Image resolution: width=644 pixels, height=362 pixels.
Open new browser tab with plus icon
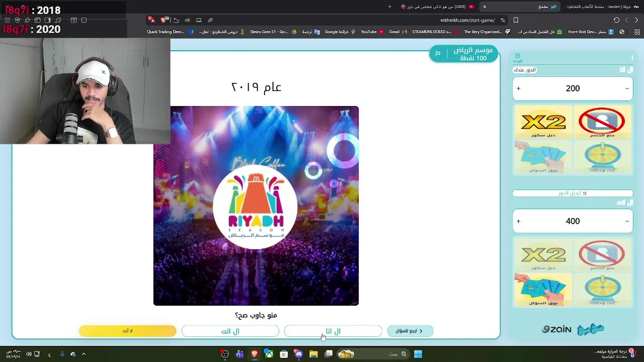(x=389, y=7)
